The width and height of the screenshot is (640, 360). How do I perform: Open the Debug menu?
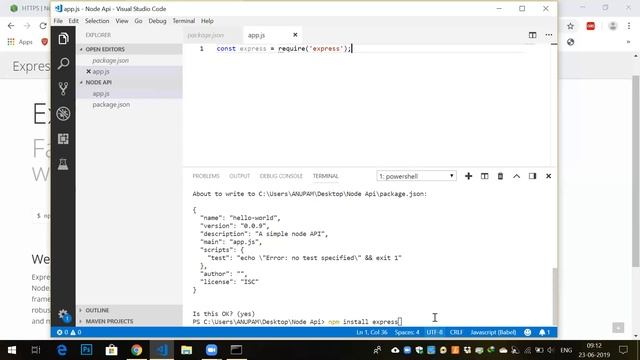click(x=157, y=21)
